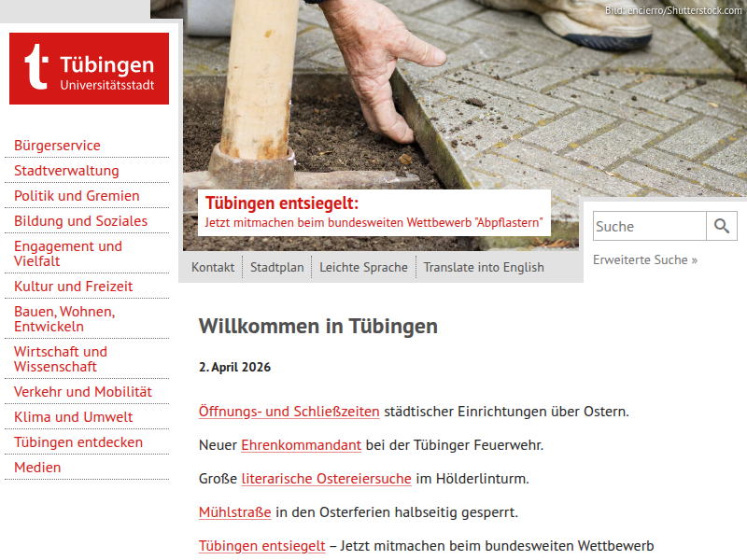Open Verkehr und Mobilität menu entry
Screen dimensions: 747x560
point(82,392)
